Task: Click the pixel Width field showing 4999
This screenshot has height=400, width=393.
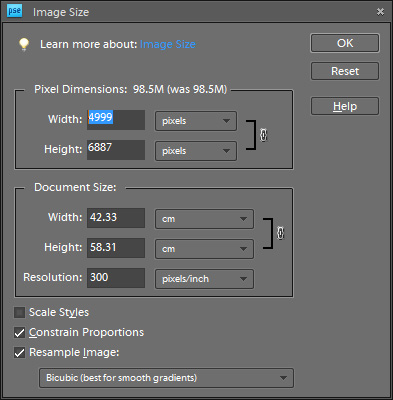Action: [116, 120]
